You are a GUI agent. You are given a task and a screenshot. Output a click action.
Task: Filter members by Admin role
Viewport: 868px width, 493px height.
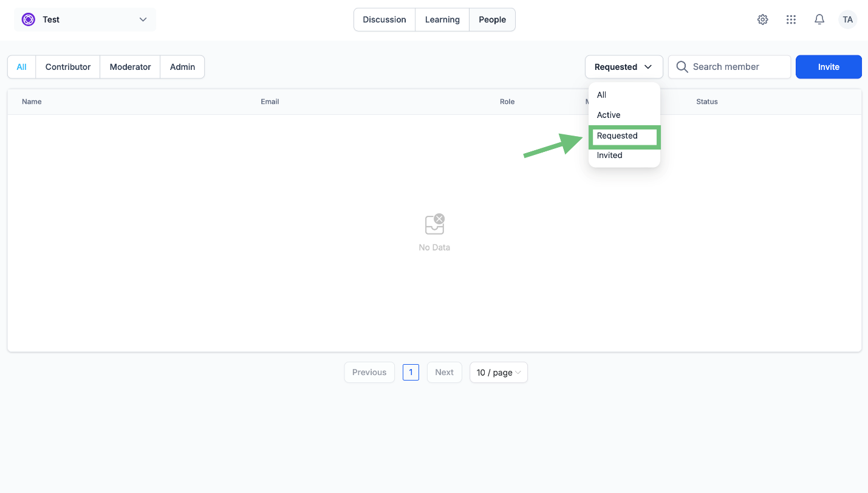(x=182, y=67)
